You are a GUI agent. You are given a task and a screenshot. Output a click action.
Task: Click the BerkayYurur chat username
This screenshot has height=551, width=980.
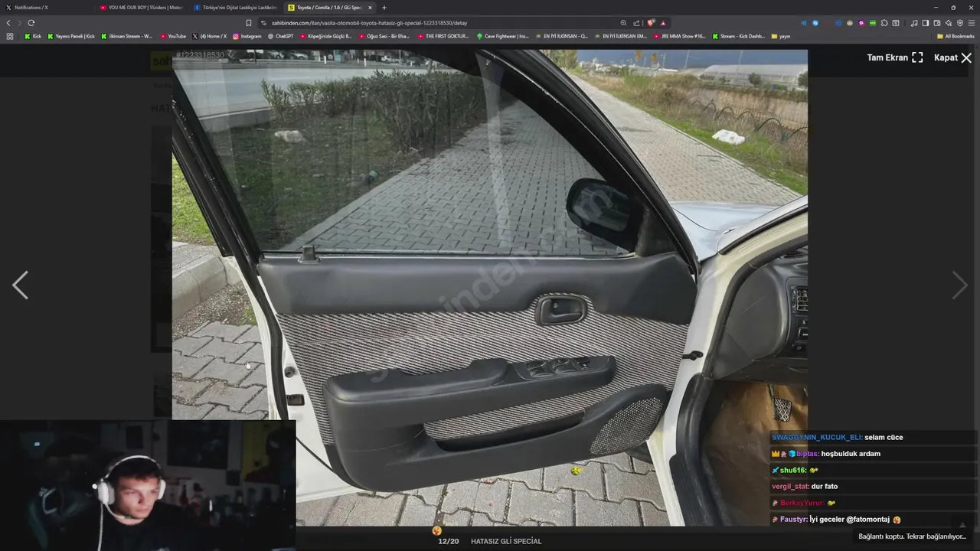(801, 503)
